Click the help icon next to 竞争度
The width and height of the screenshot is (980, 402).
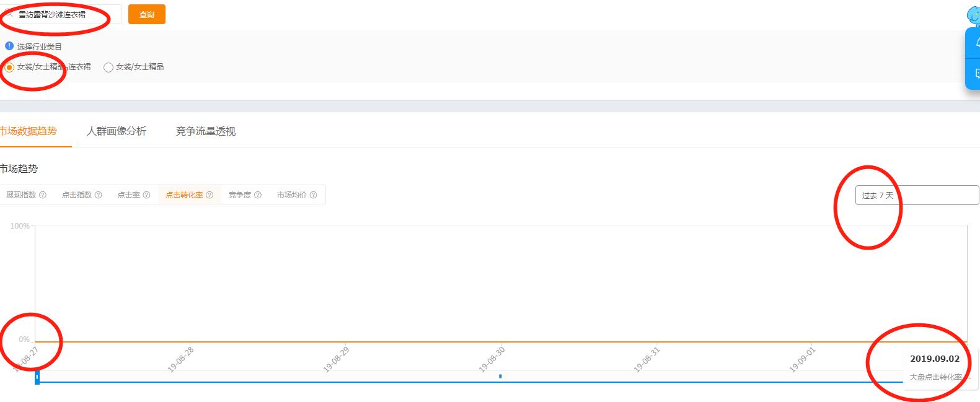point(258,195)
